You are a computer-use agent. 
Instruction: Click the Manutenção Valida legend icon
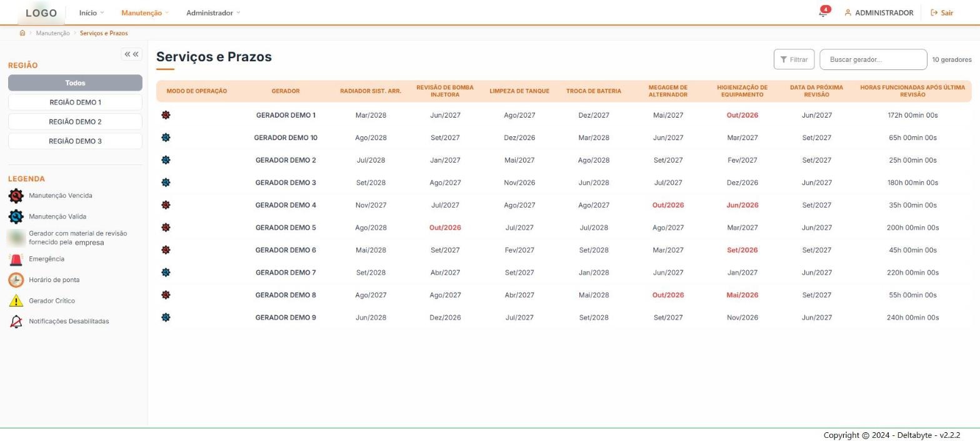coord(16,216)
